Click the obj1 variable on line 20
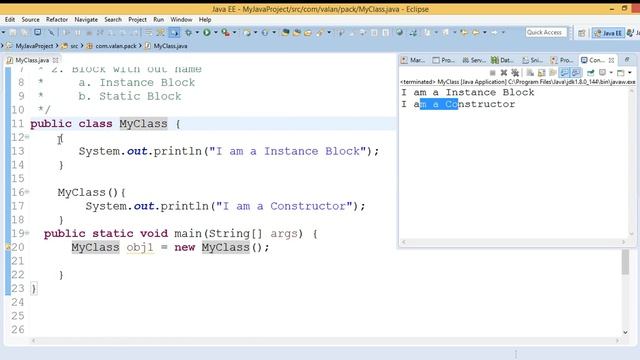Screen dimensions: 640x360 coord(140,247)
